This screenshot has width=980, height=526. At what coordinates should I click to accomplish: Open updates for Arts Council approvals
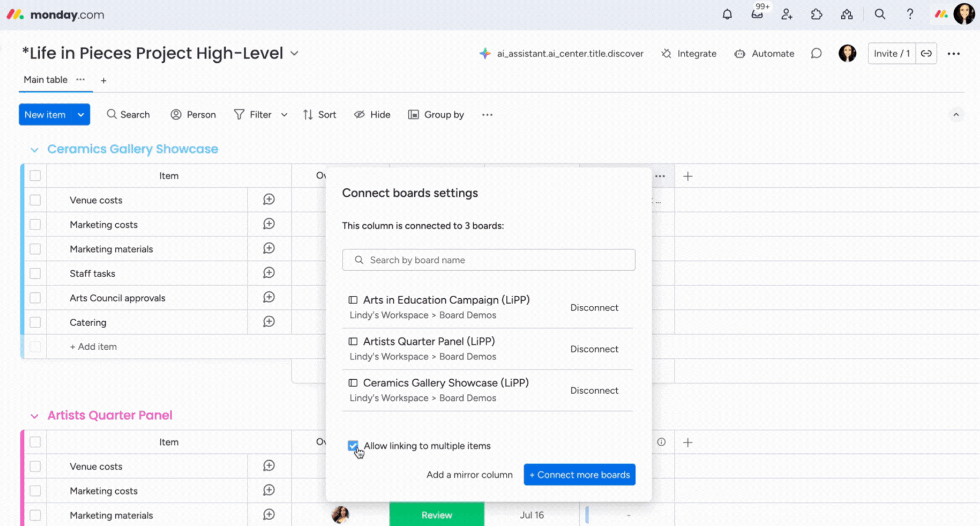(x=269, y=298)
